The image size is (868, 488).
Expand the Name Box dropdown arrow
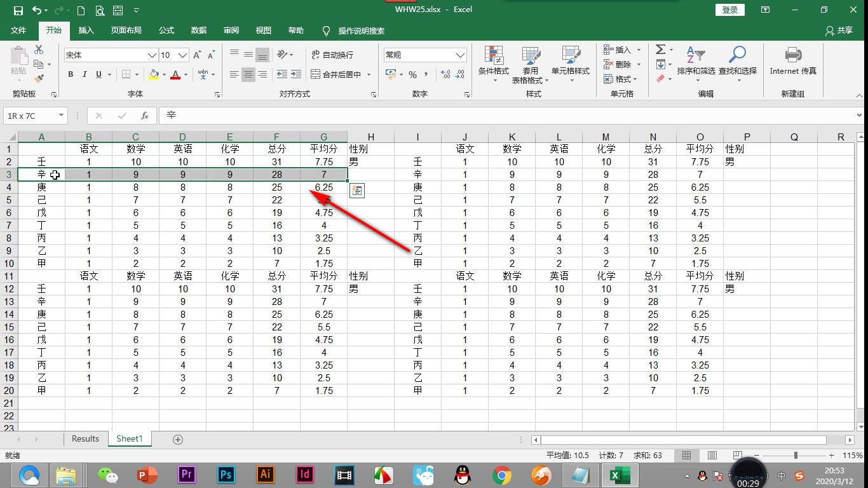(61, 116)
